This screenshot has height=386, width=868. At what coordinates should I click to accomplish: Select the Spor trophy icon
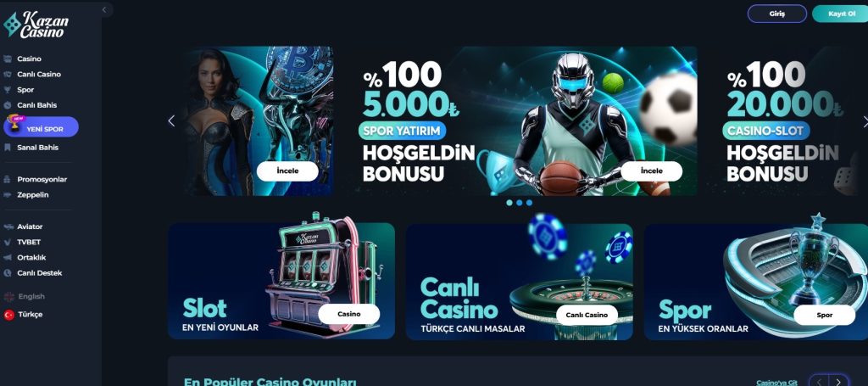pos(7,90)
